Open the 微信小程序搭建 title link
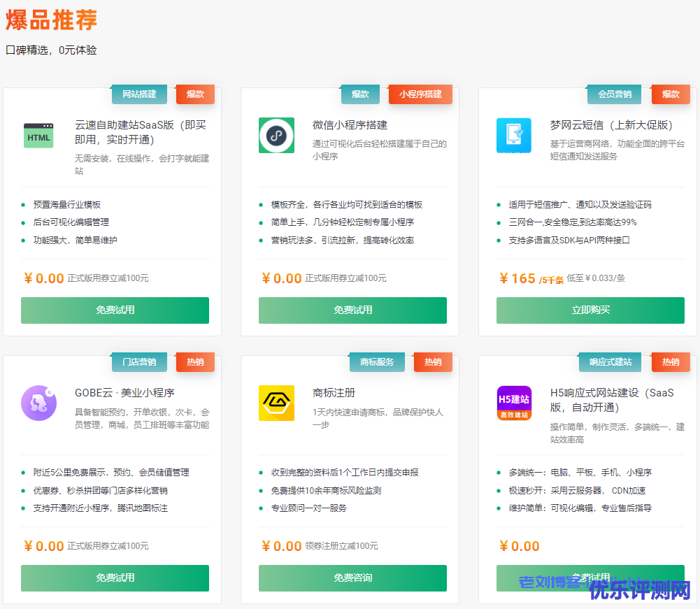This screenshot has height=609, width=700. click(350, 125)
